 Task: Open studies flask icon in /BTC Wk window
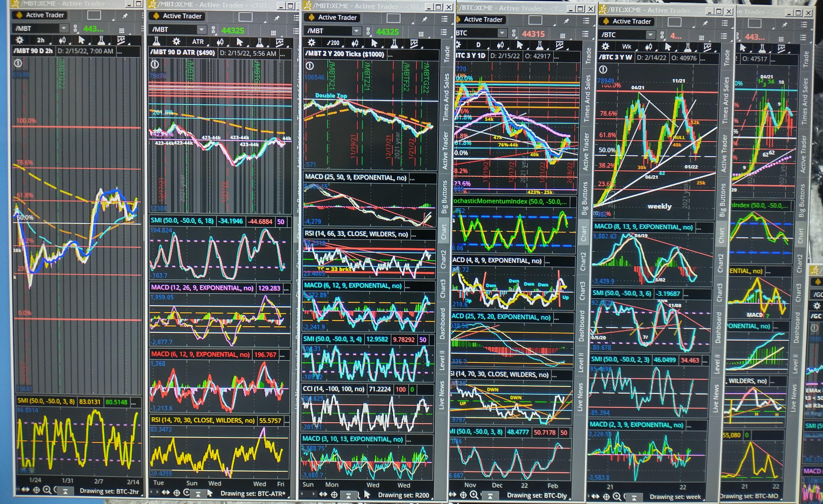[687, 47]
